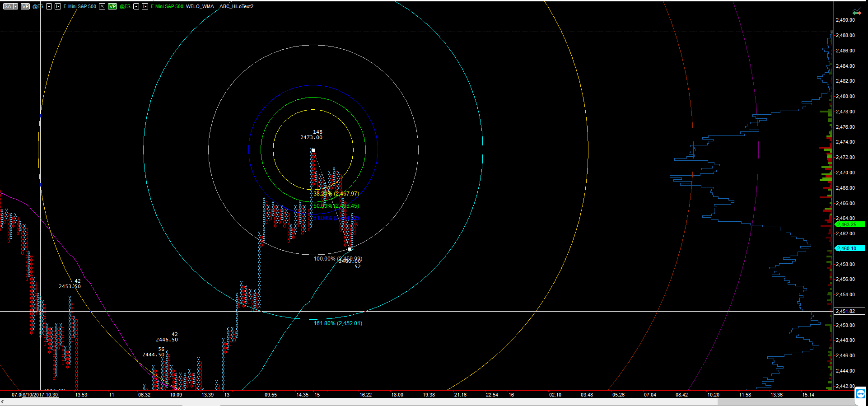The image size is (868, 406).
Task: Toggle the gray VP volume profile badge
Action: pyautogui.click(x=25, y=6)
